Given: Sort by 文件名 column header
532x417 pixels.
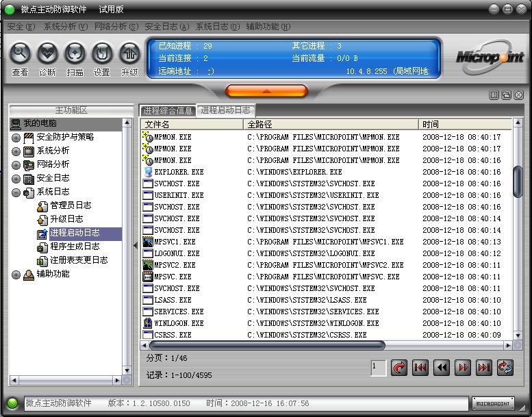Looking at the screenshot, I should (x=192, y=124).
